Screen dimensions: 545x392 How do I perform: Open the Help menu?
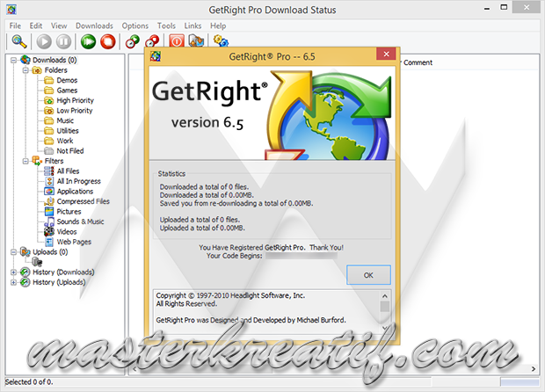click(218, 25)
